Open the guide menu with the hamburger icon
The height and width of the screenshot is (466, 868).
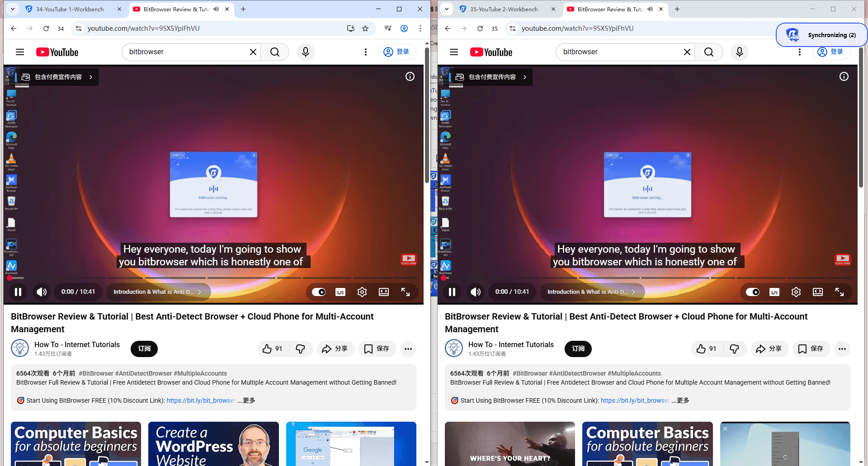(x=20, y=52)
